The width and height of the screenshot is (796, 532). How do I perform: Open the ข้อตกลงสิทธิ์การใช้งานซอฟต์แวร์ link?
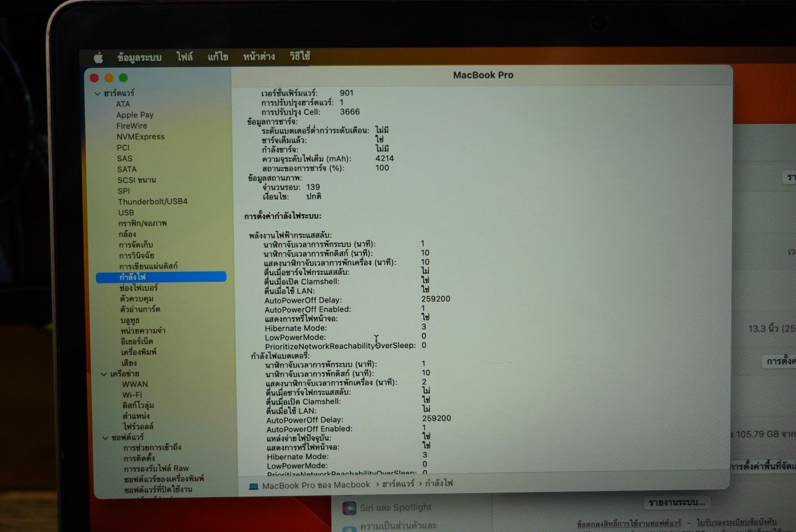pos(629,523)
